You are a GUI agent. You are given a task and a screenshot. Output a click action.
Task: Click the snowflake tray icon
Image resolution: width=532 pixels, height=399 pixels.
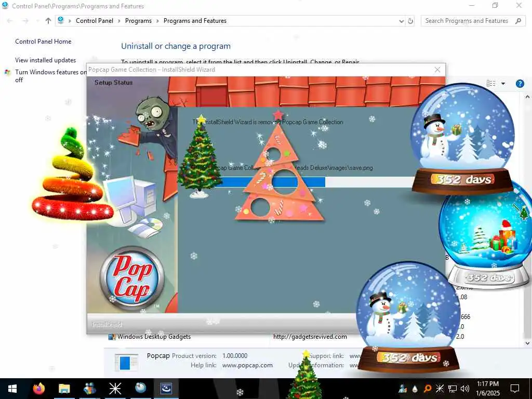(x=440, y=389)
